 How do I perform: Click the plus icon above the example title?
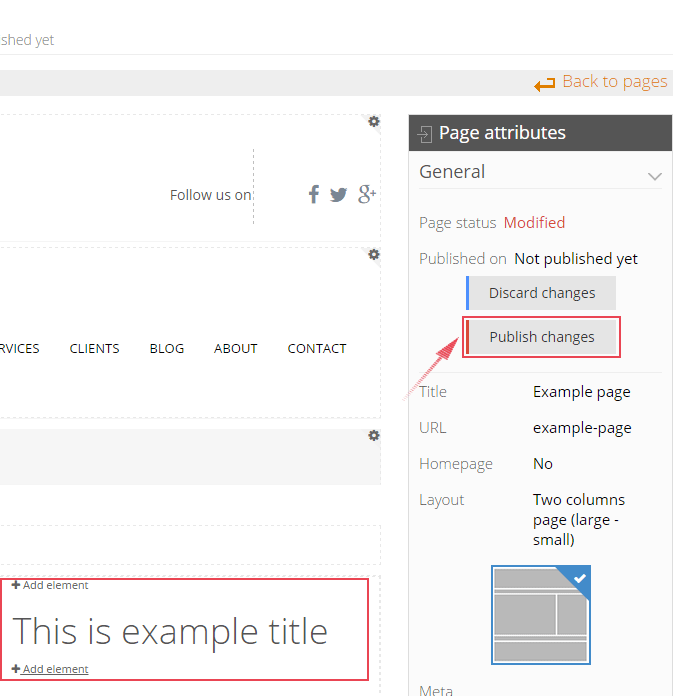point(16,585)
